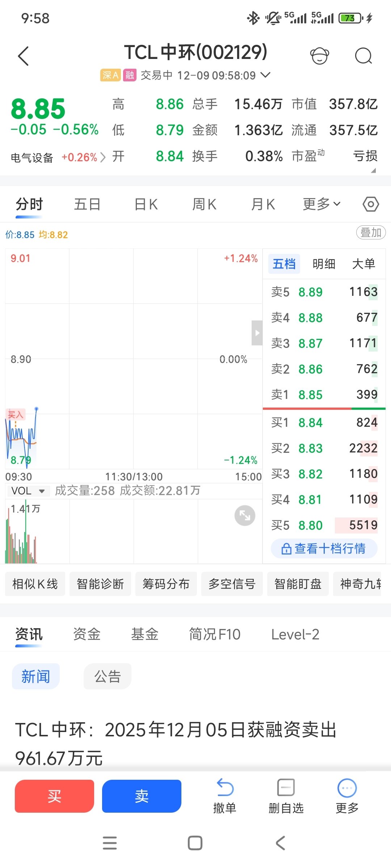Tap the Android home button
This screenshot has height=868, width=391.
(195, 843)
